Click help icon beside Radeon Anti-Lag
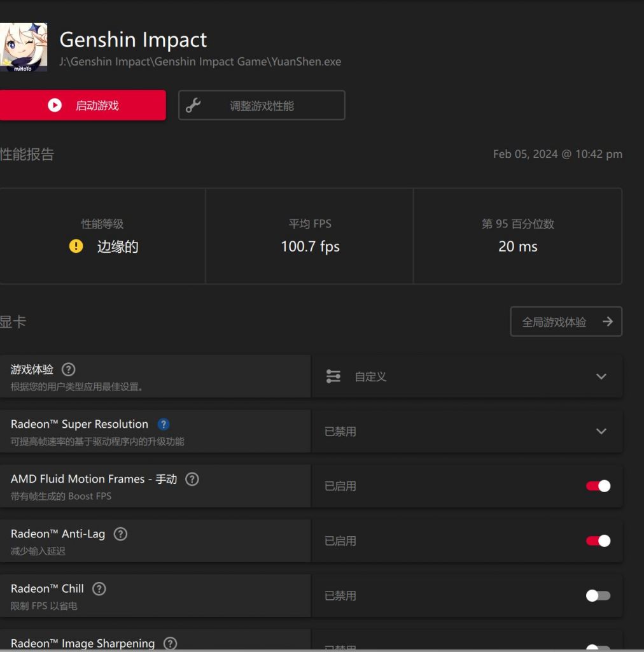 click(120, 534)
